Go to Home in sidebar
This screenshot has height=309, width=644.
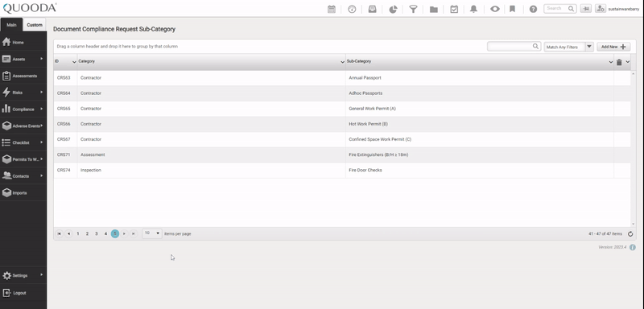[x=23, y=43]
